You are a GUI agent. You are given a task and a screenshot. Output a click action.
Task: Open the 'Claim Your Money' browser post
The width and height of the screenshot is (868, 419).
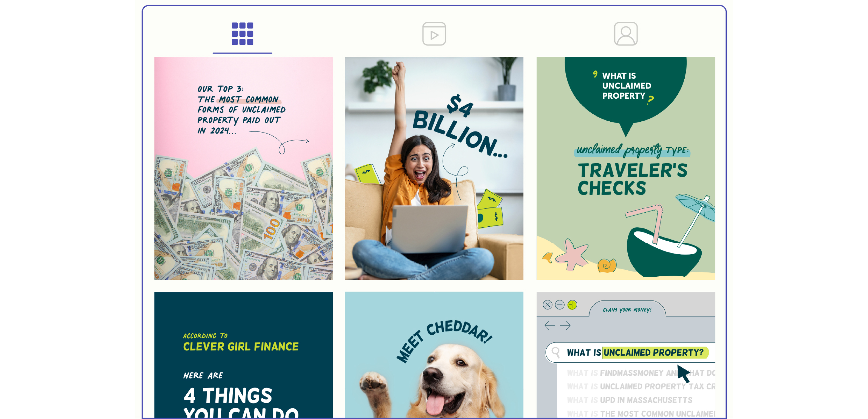click(626, 355)
